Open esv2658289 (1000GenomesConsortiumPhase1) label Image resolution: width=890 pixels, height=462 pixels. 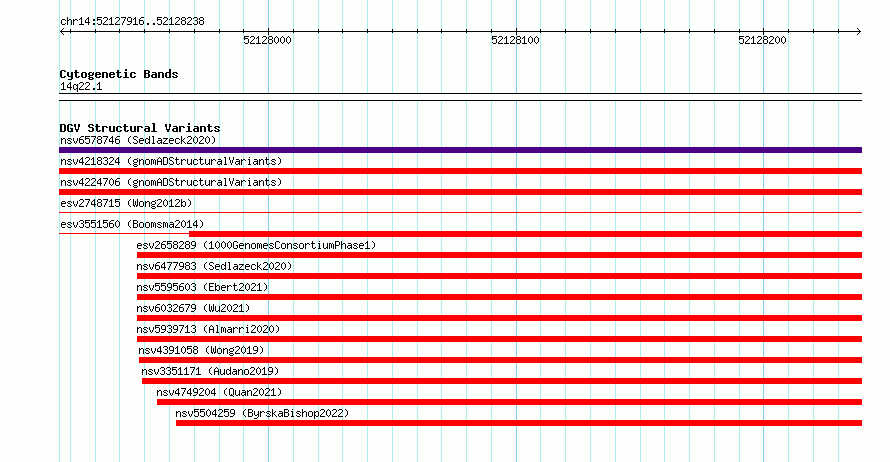point(256,245)
